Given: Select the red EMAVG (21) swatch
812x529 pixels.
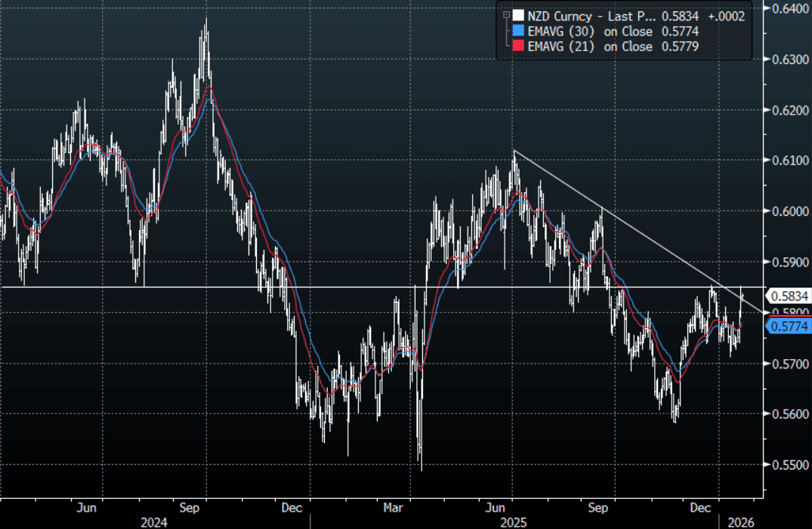Looking at the screenshot, I should click(x=517, y=47).
